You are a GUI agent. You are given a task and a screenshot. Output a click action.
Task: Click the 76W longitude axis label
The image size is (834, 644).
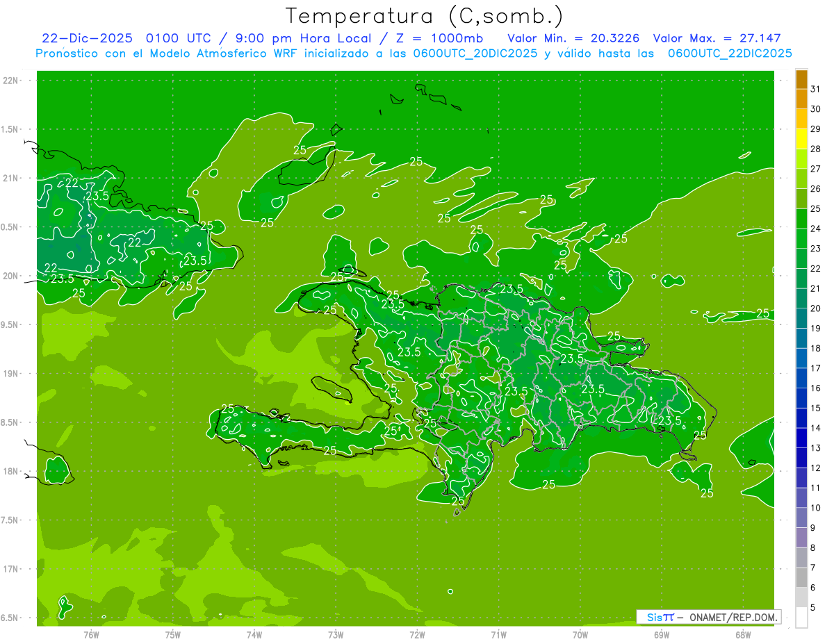(x=91, y=634)
